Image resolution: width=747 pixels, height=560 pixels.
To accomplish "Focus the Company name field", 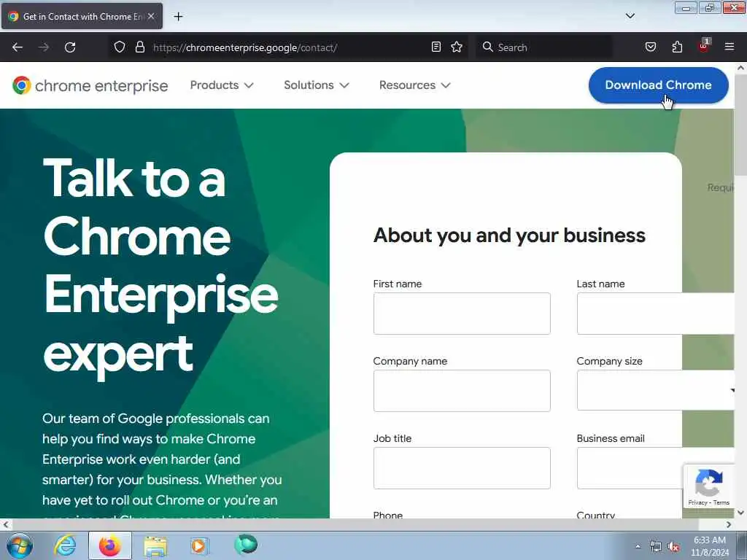I will (x=462, y=391).
